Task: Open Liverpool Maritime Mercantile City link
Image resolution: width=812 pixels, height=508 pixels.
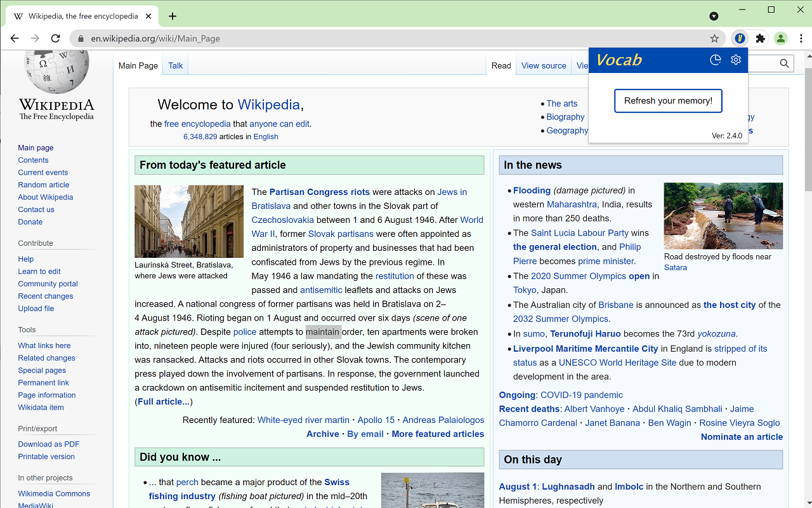Action: (586, 349)
